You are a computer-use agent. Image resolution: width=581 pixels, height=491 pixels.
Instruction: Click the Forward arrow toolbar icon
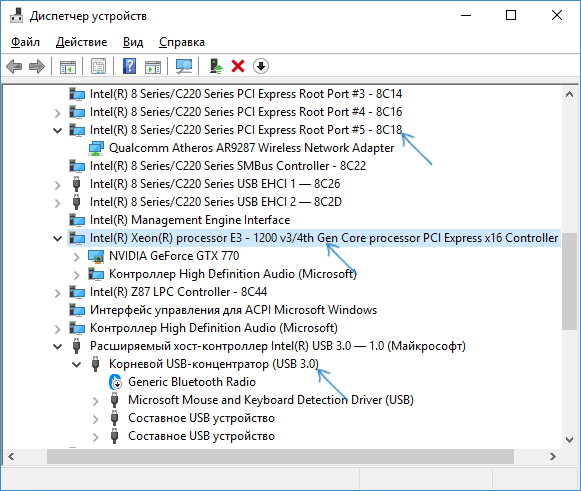click(37, 67)
